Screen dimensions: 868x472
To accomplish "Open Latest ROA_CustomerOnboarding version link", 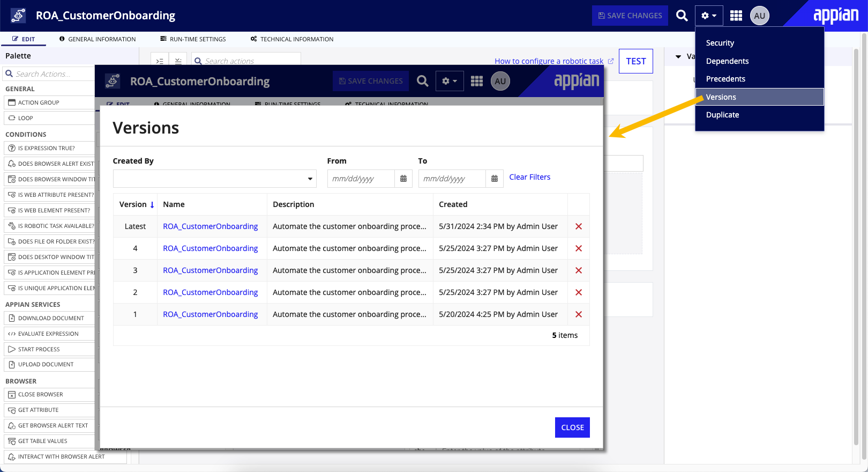I will tap(211, 226).
